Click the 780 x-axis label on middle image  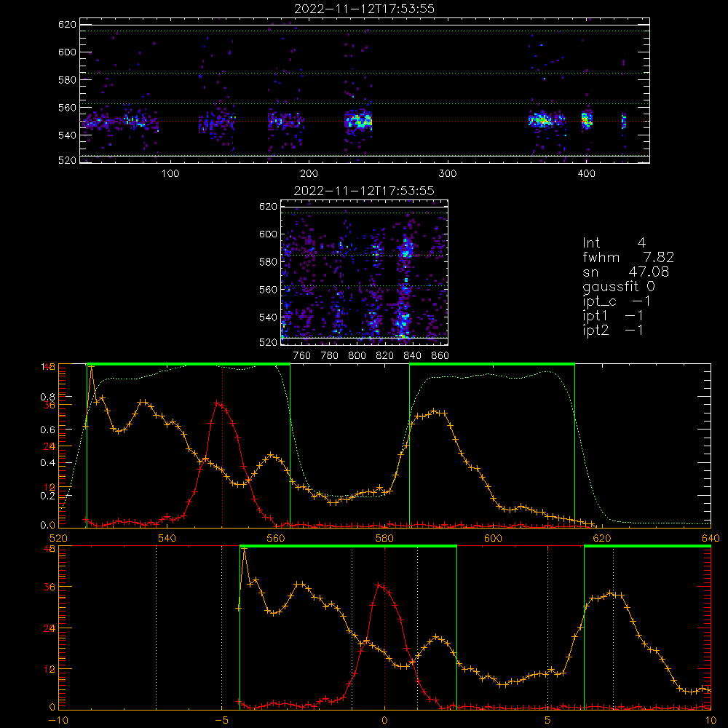tap(330, 356)
